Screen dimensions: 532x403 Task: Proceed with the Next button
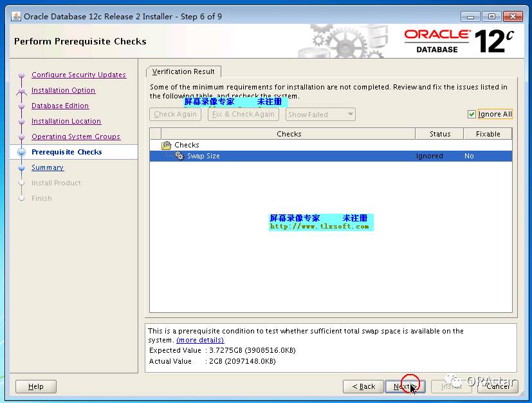coord(405,386)
